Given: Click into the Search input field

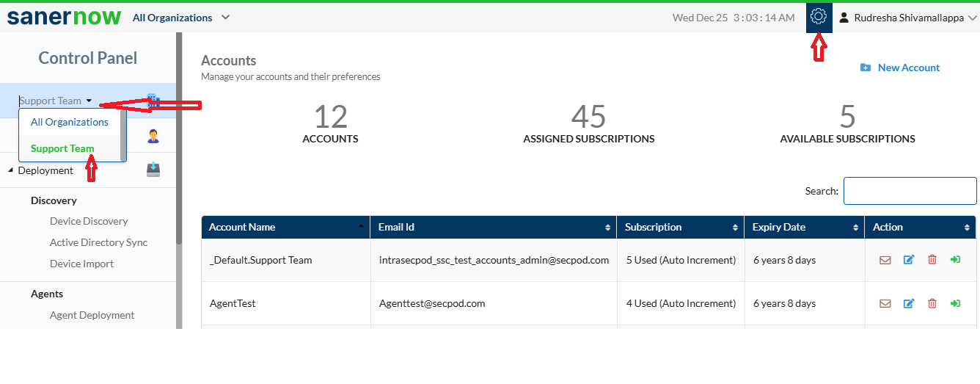Looking at the screenshot, I should click(x=910, y=191).
